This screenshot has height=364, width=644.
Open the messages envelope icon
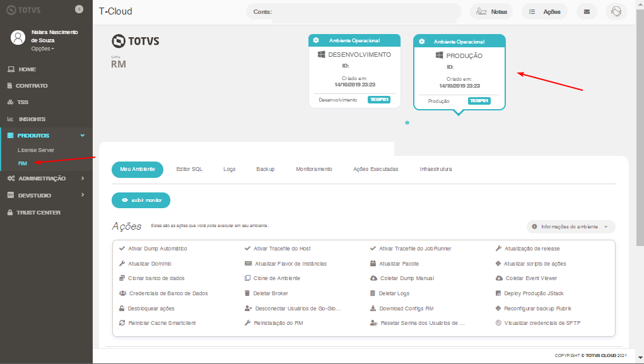pyautogui.click(x=587, y=11)
